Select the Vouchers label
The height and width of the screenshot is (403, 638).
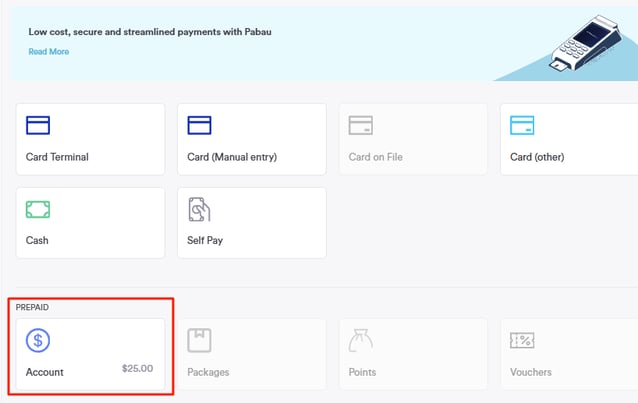coord(530,372)
